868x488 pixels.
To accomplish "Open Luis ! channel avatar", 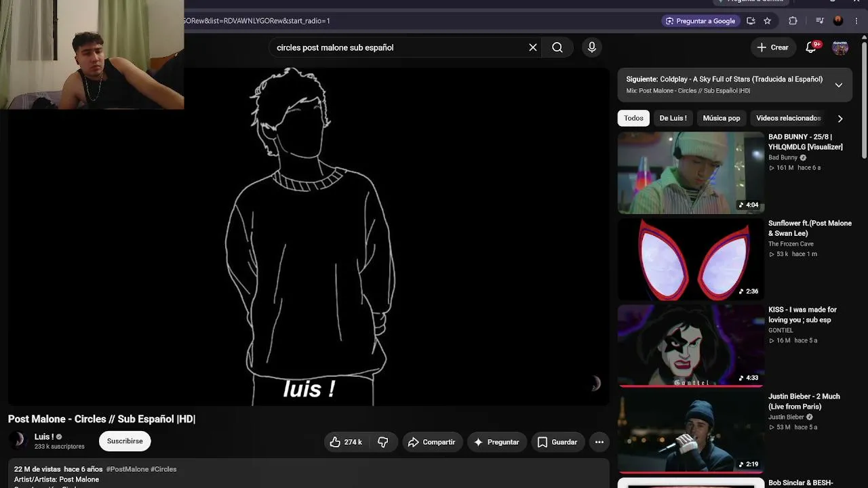I will pos(18,441).
